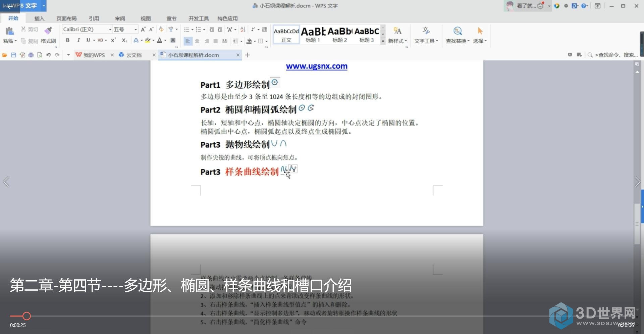644x334 pixels.
Task: Click the Paste (粘贴) clipboard icon
Action: [10, 31]
